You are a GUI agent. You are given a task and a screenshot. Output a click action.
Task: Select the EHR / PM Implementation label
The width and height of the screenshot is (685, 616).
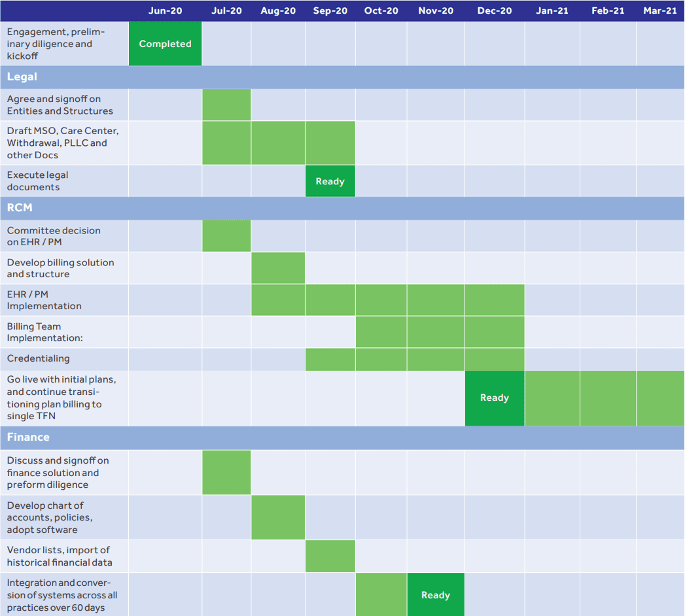pyautogui.click(x=44, y=300)
